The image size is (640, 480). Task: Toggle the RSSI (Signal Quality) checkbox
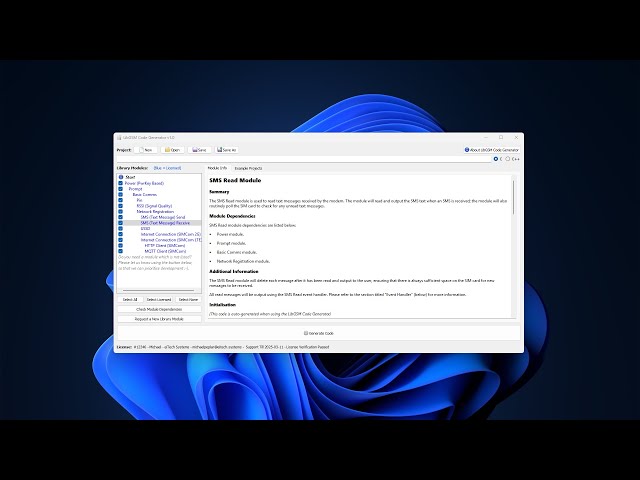(x=120, y=206)
